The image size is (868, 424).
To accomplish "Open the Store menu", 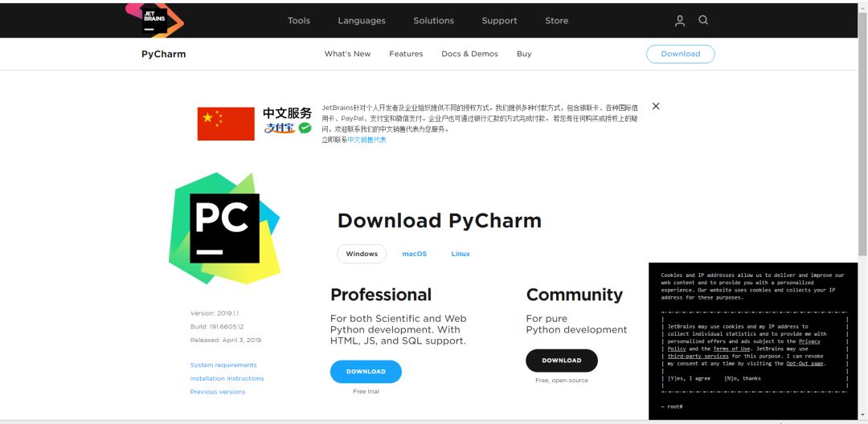I will pyautogui.click(x=556, y=20).
